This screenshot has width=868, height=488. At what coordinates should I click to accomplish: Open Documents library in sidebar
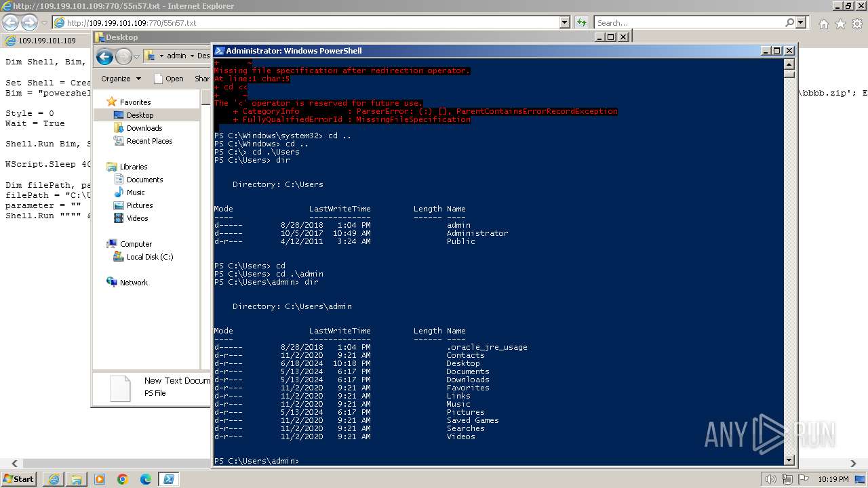coord(144,180)
